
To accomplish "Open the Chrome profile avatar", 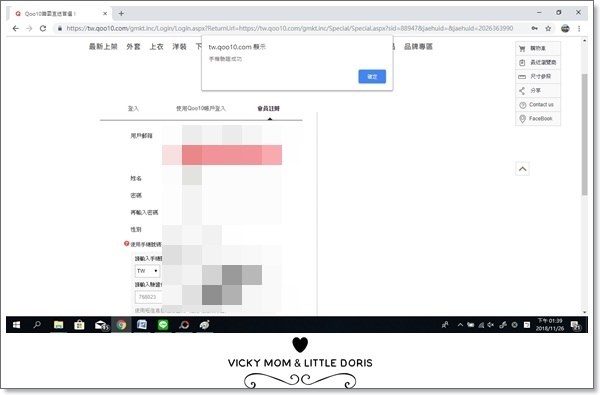I will (565, 28).
